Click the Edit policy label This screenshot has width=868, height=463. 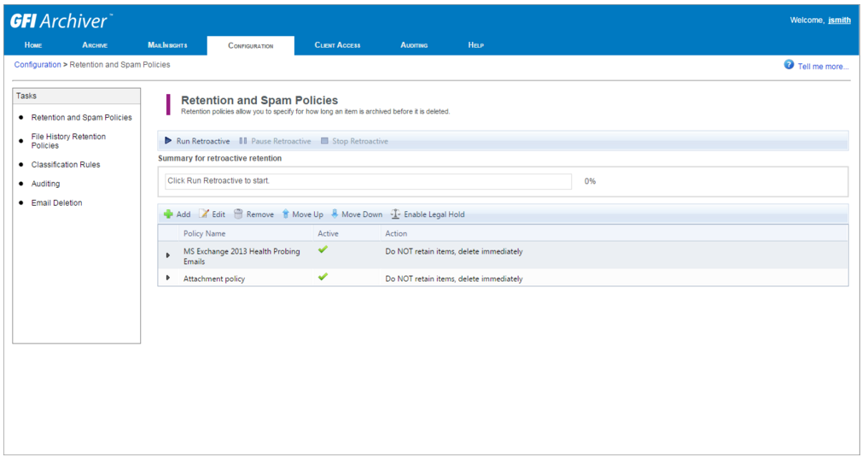coord(218,214)
